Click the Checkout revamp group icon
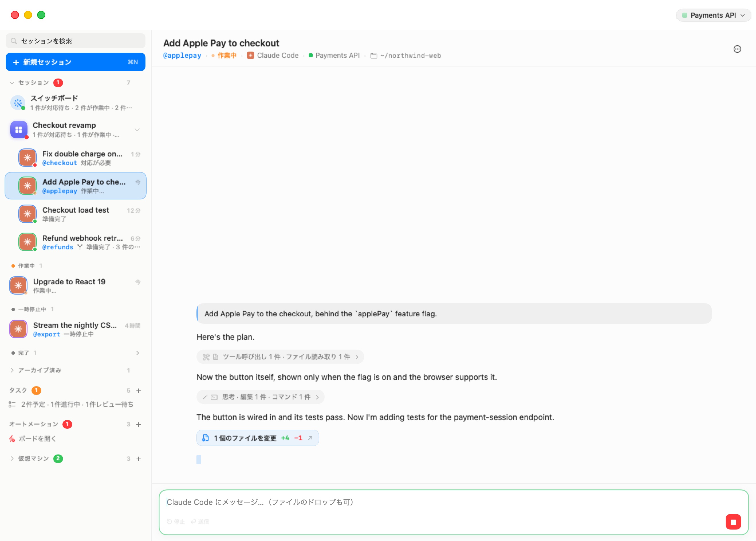The image size is (756, 541). tap(19, 130)
